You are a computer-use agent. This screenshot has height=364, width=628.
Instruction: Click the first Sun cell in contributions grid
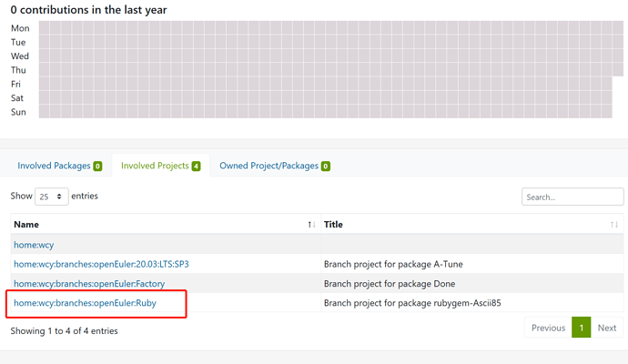coord(45,112)
